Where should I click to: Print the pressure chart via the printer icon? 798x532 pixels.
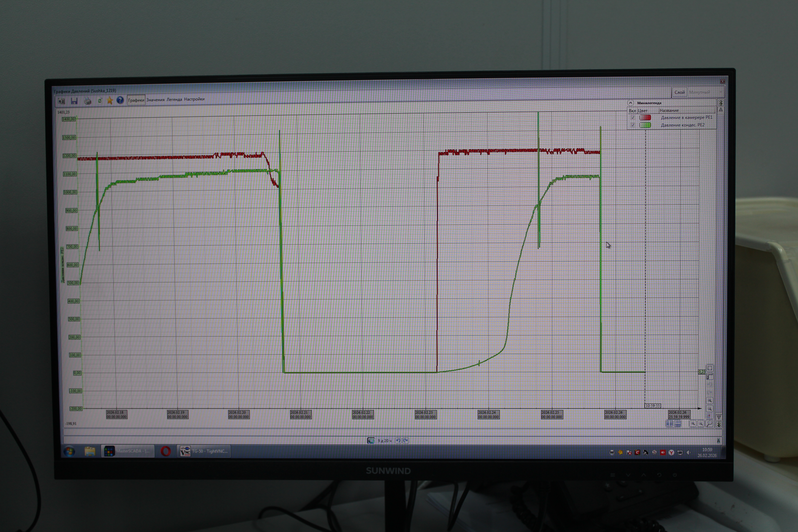(88, 101)
